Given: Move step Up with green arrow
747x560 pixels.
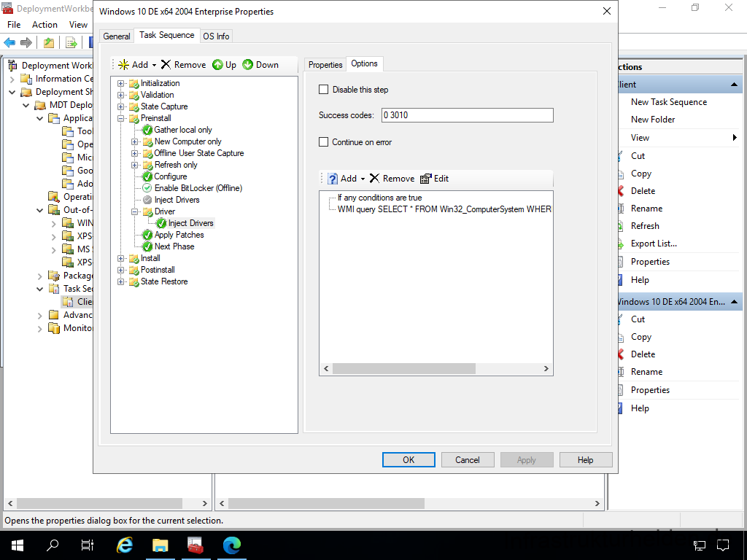Looking at the screenshot, I should (x=217, y=65).
